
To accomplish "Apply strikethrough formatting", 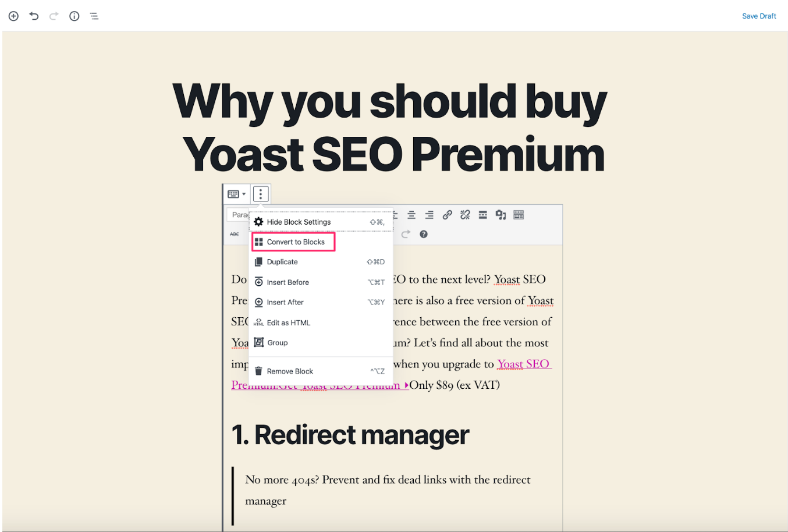I will coord(235,233).
